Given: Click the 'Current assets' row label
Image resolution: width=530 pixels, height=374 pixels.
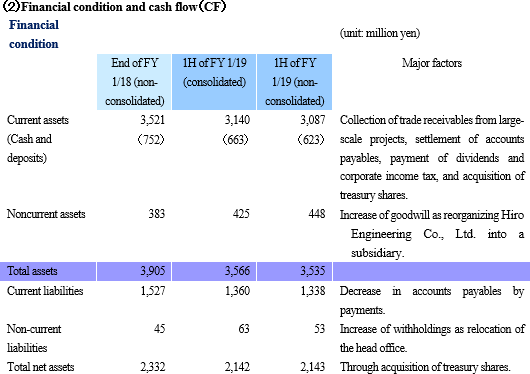Looking at the screenshot, I should pyautogui.click(x=38, y=120).
